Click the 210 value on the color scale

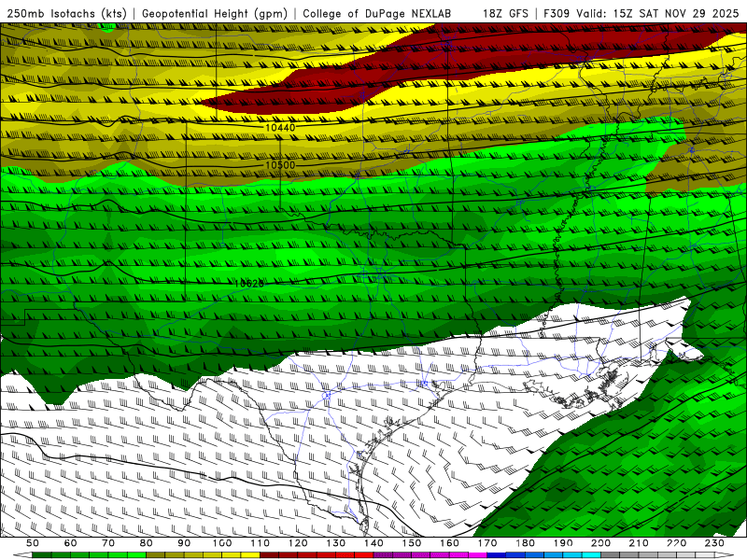point(639,543)
